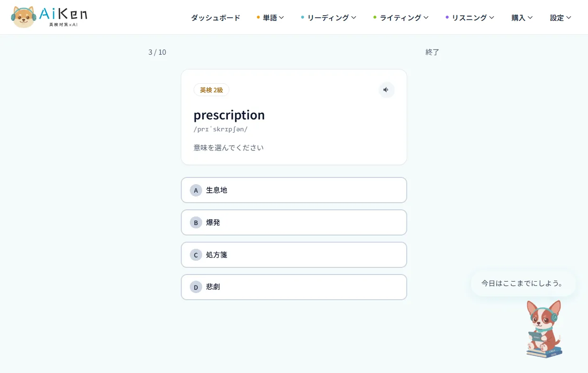Open the 購入 menu
The height and width of the screenshot is (373, 588).
[522, 18]
